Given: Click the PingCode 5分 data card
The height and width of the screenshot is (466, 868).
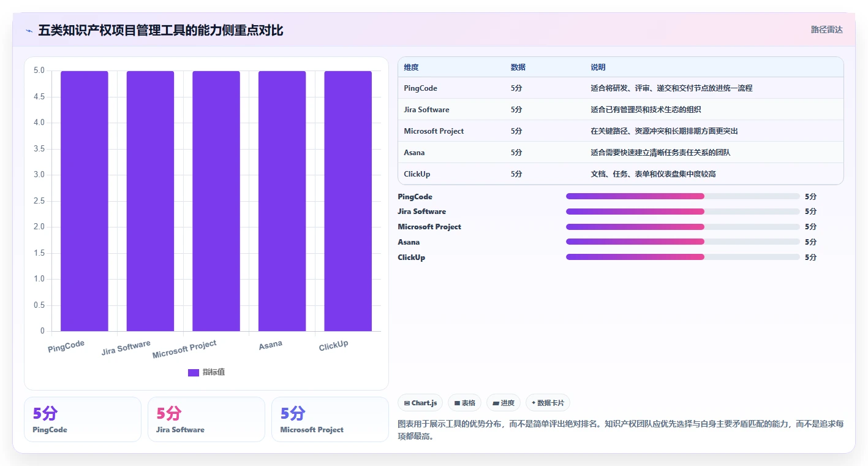Looking at the screenshot, I should coord(83,419).
